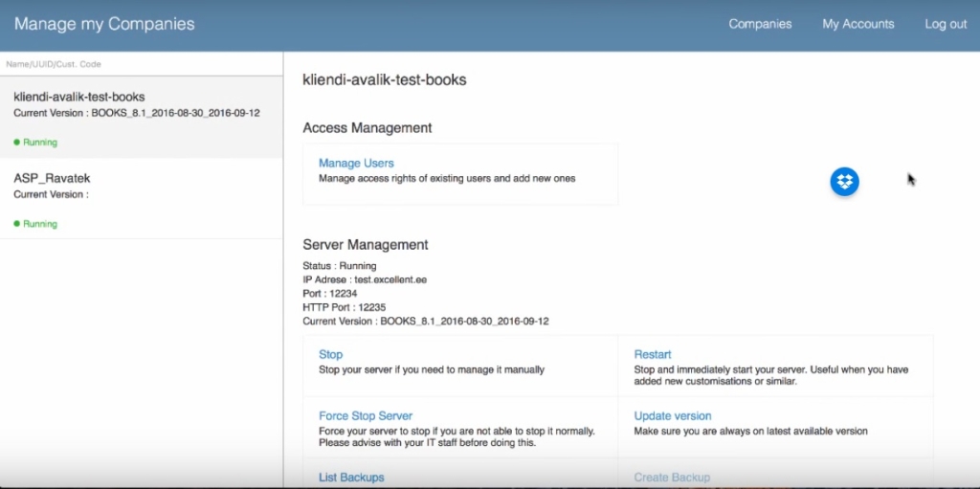Log out using the header link
Viewport: 980px width, 489px height.
pos(946,24)
